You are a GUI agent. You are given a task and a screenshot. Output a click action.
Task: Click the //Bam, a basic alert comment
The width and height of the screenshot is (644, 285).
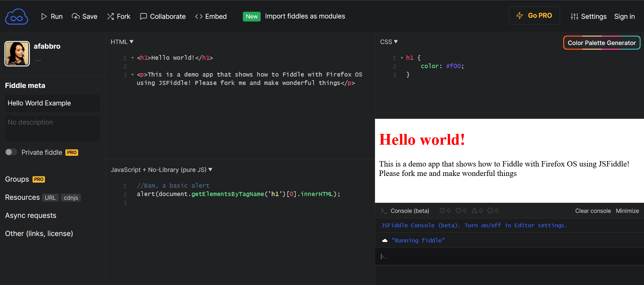pyautogui.click(x=173, y=186)
